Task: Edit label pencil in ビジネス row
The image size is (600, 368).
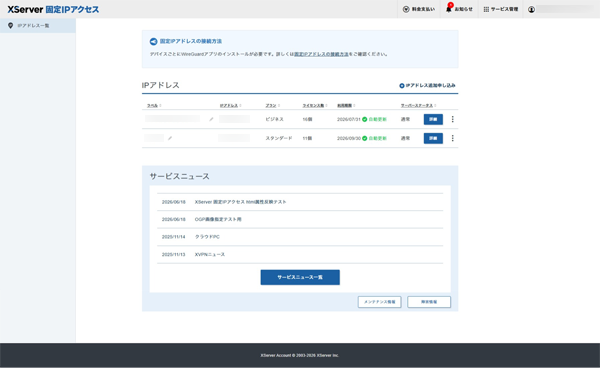Action: click(211, 119)
